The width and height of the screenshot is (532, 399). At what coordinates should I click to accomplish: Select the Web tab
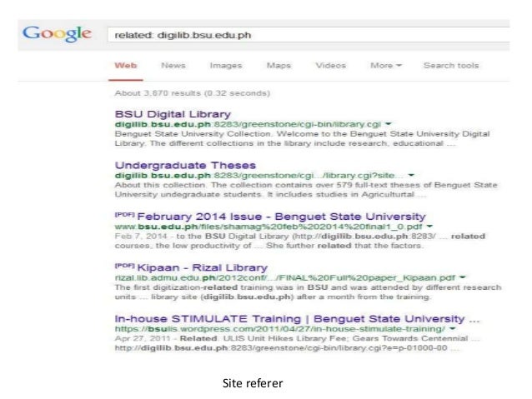coord(126,66)
